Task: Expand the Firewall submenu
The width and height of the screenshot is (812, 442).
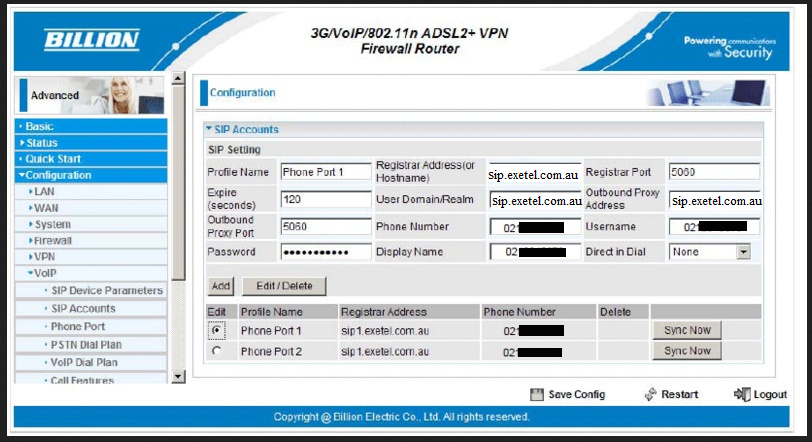Action: (31, 241)
